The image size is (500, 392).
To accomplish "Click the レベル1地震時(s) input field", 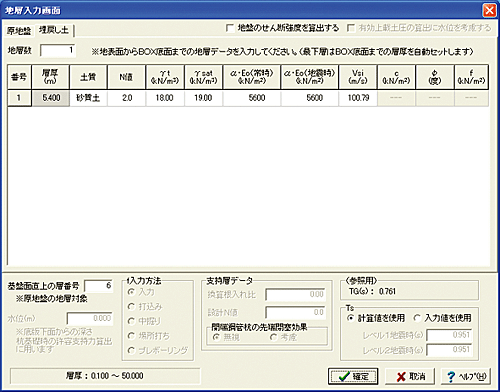I will point(449,335).
